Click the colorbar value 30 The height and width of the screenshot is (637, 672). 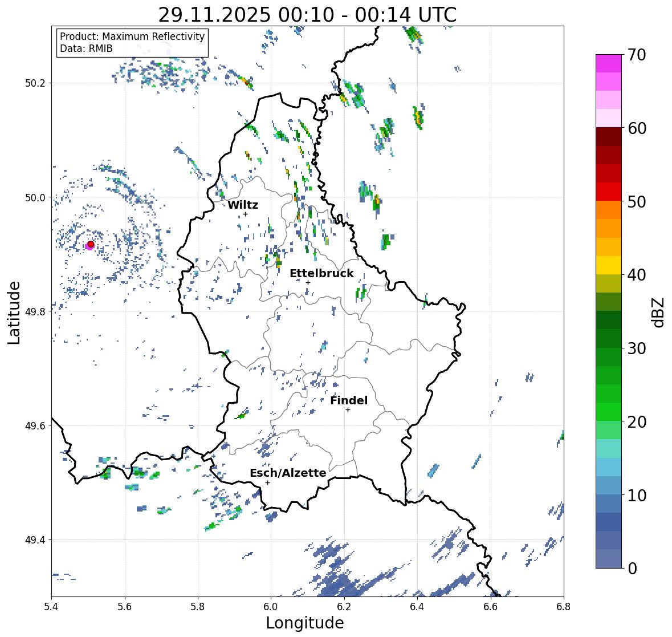click(x=637, y=348)
